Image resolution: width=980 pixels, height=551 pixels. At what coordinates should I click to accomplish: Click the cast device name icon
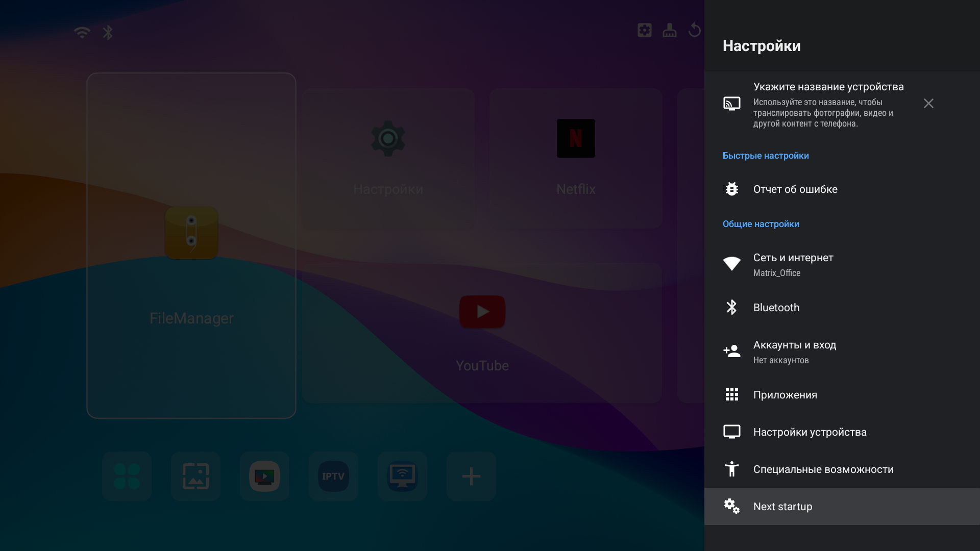point(731,104)
